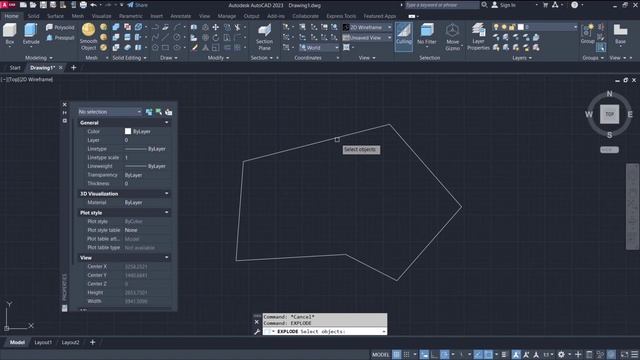Switch to the Surface ribbon tab
The height and width of the screenshot is (360, 640).
(56, 16)
